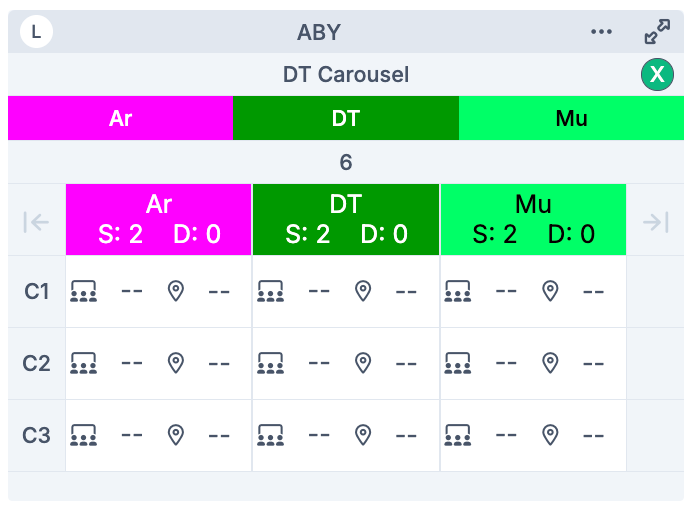This screenshot has height=508, width=698.
Task: Click the L avatar badge
Action: pos(37,31)
